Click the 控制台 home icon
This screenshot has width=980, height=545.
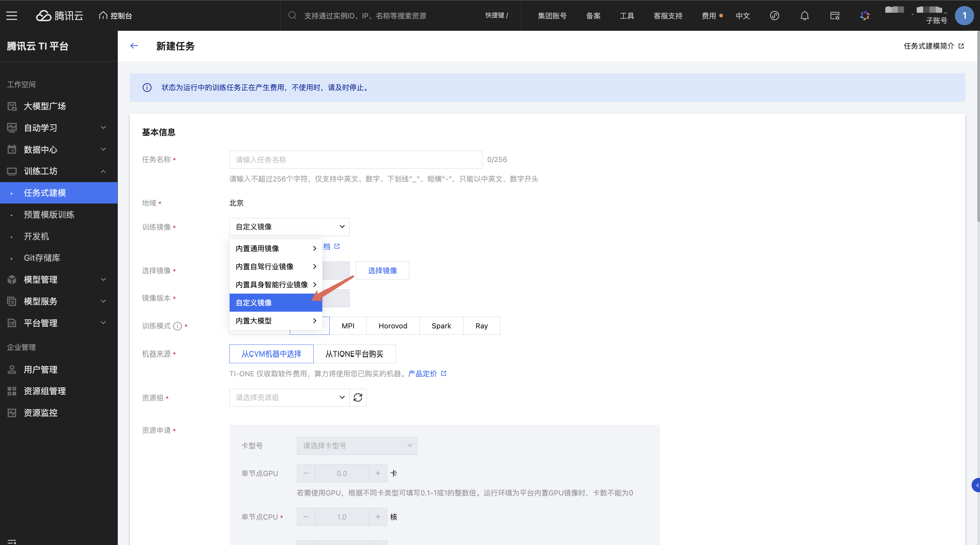[x=103, y=16]
